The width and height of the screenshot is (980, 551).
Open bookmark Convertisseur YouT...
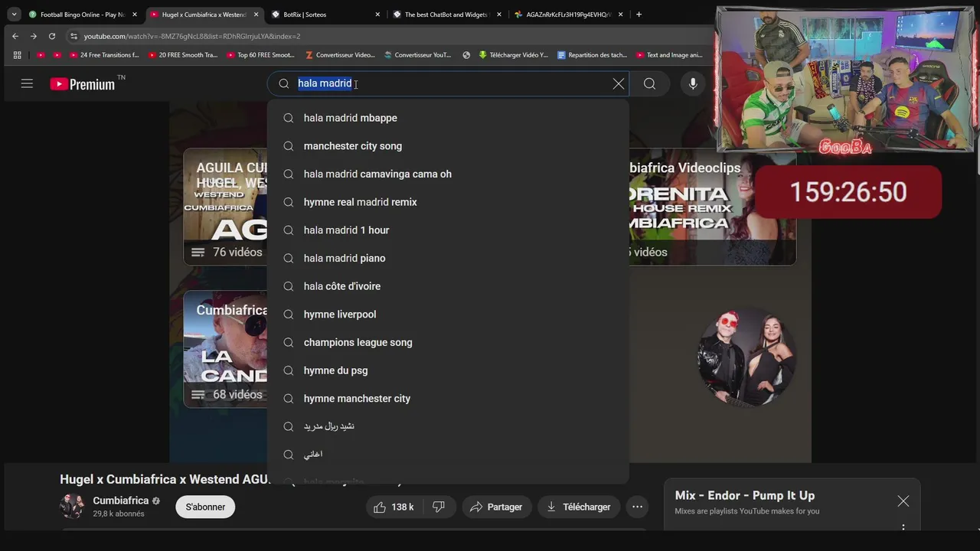click(418, 55)
